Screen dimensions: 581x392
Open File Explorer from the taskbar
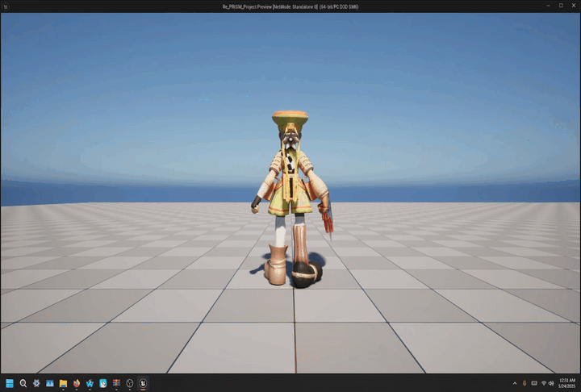pyautogui.click(x=63, y=383)
